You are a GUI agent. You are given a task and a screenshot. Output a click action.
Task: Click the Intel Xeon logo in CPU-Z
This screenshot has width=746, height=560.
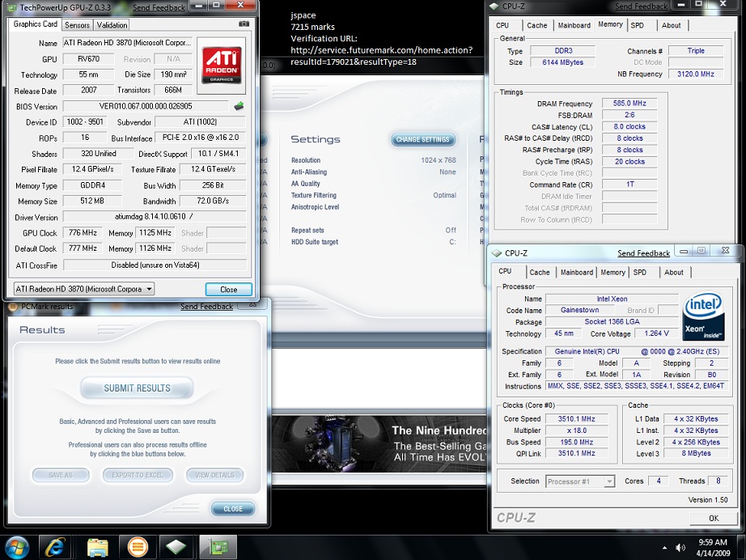point(703,316)
